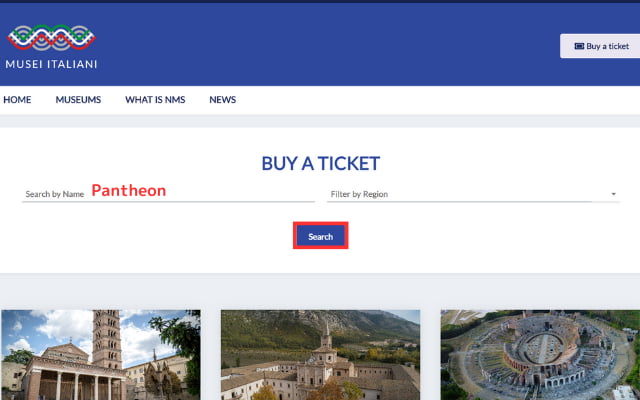Open the basilica with bell tower thumbnail
Image resolution: width=640 pixels, height=400 pixels.
pyautogui.click(x=100, y=355)
